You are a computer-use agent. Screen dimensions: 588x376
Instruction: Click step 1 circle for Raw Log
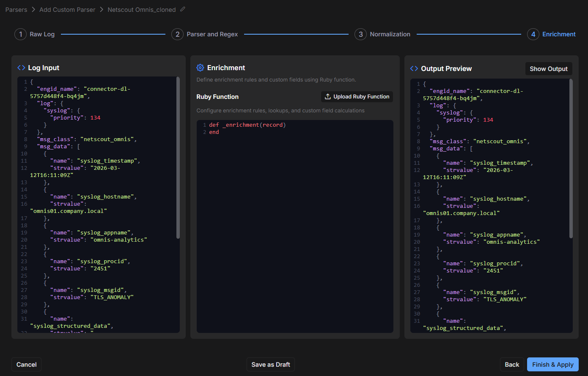click(x=20, y=34)
